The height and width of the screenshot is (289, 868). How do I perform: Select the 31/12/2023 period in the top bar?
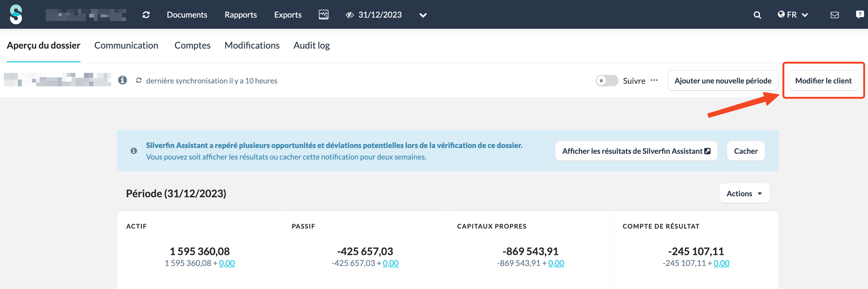pos(380,15)
